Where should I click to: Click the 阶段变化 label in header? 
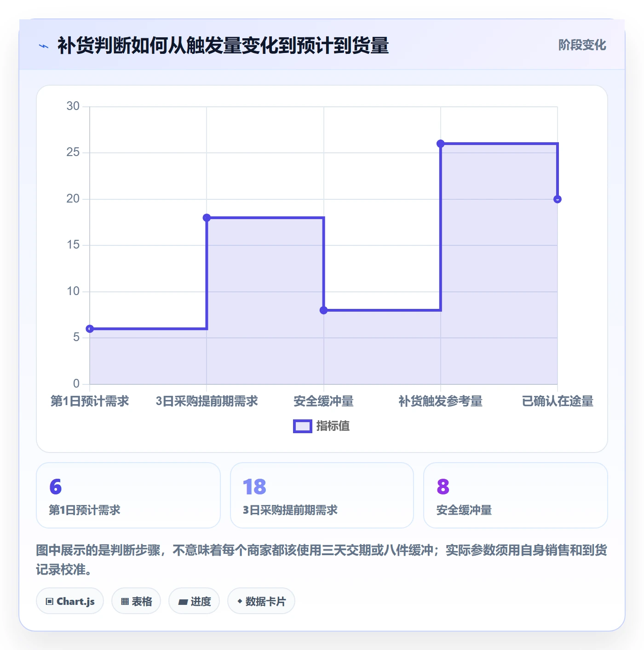(582, 45)
